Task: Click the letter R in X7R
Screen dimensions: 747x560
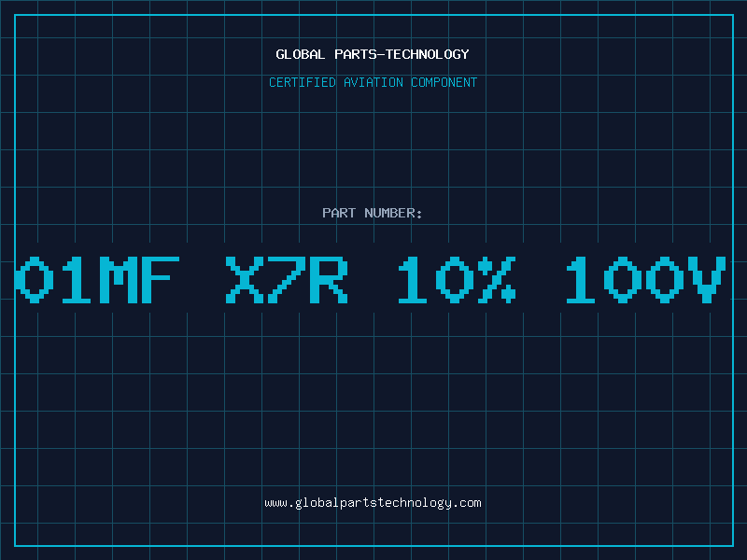Action: pyautogui.click(x=330, y=280)
